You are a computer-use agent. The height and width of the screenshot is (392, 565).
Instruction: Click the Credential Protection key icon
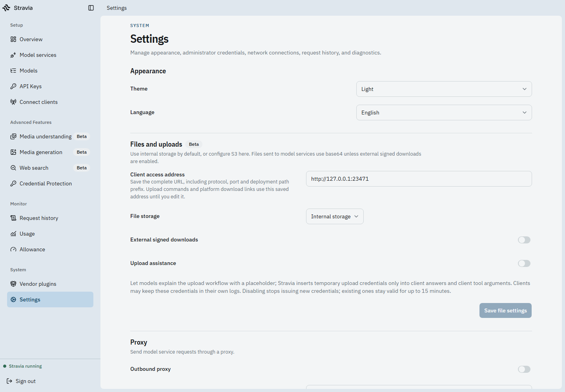pyautogui.click(x=13, y=183)
